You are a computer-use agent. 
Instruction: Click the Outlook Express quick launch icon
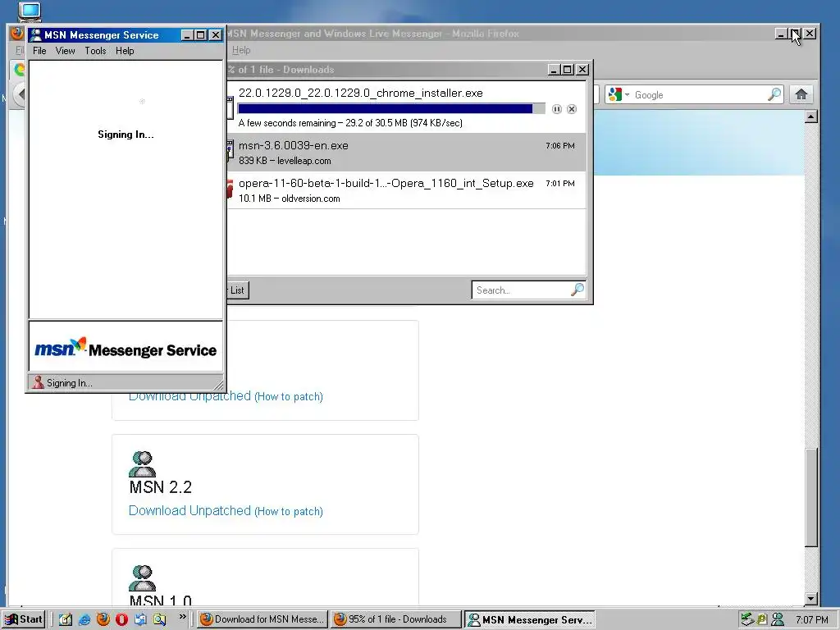140,619
